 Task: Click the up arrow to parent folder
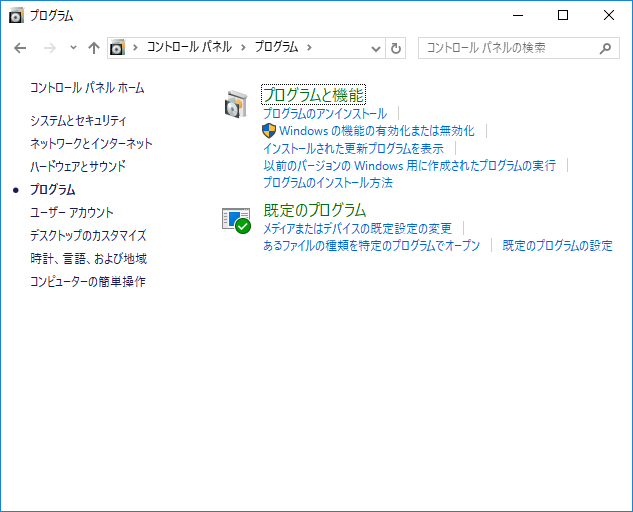click(x=94, y=48)
